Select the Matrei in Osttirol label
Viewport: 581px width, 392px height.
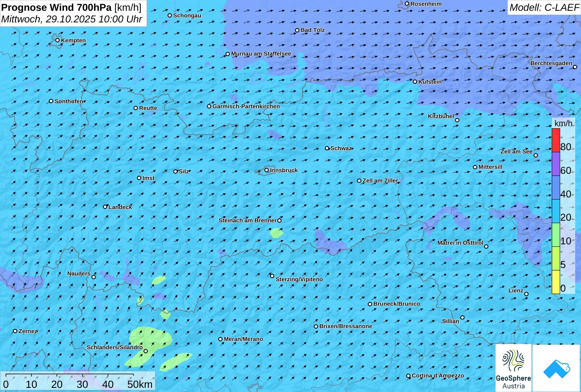[x=460, y=243]
